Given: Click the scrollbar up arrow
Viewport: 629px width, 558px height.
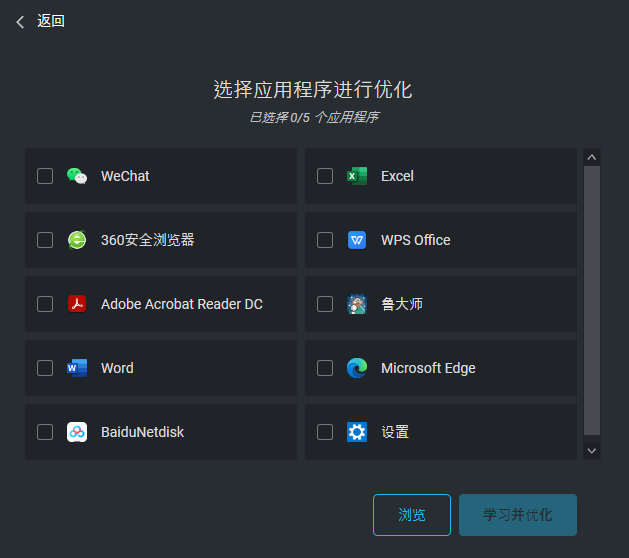Looking at the screenshot, I should pyautogui.click(x=592, y=157).
